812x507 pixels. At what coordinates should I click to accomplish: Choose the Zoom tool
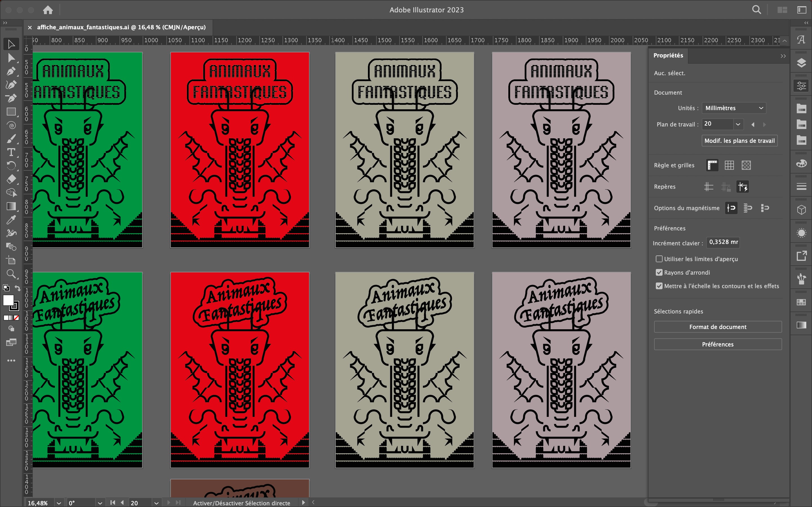(11, 274)
